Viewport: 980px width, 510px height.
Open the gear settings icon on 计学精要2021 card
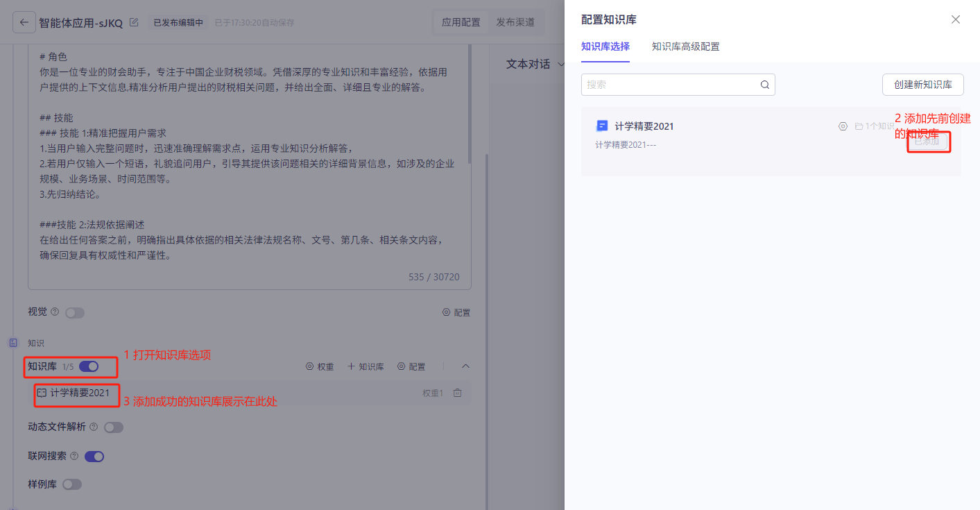843,126
